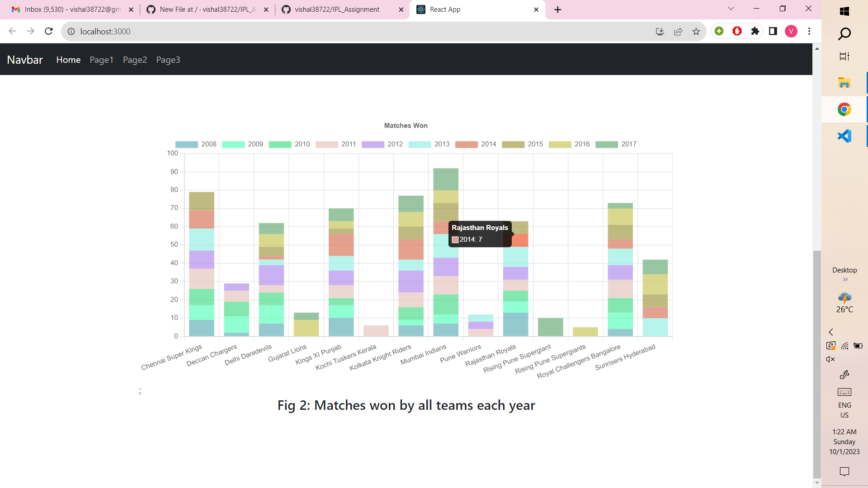
Task: Open File Explorer from taskbar
Action: point(844,83)
